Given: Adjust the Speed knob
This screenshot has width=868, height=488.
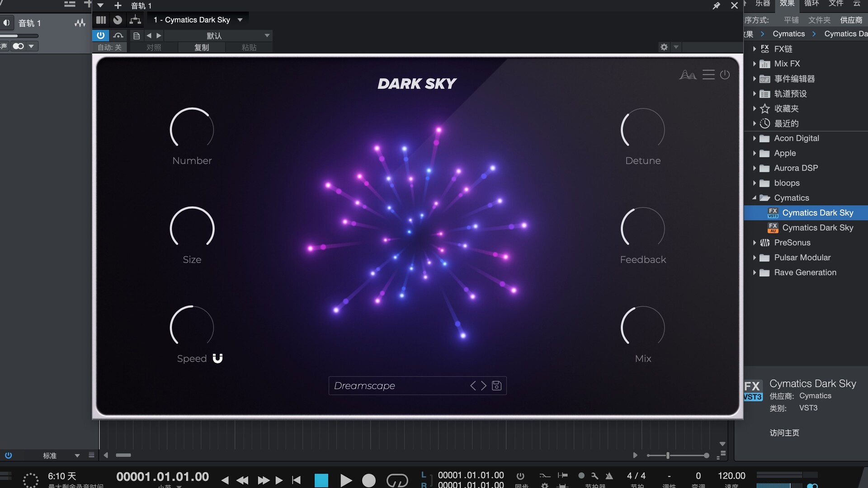Looking at the screenshot, I should click(192, 328).
